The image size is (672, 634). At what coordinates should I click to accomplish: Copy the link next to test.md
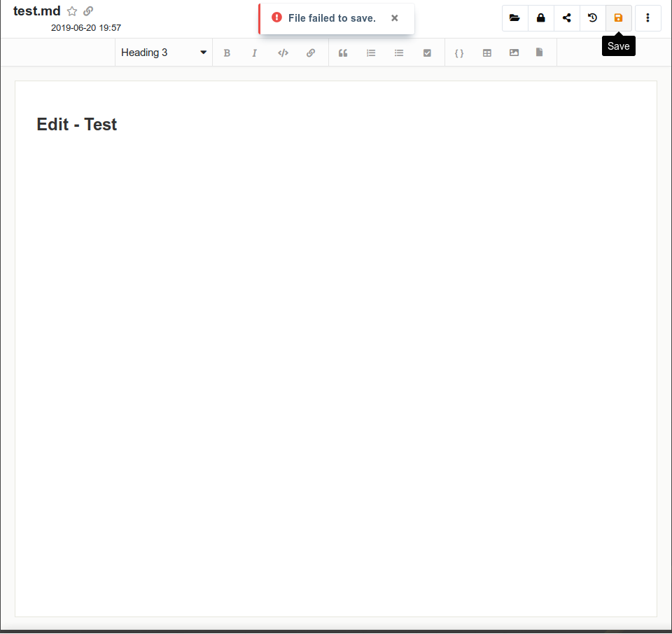point(88,11)
